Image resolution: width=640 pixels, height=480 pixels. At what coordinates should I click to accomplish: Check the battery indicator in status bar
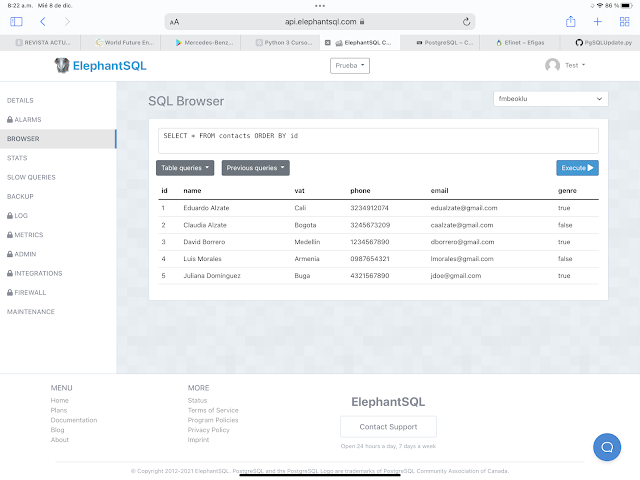pyautogui.click(x=627, y=6)
